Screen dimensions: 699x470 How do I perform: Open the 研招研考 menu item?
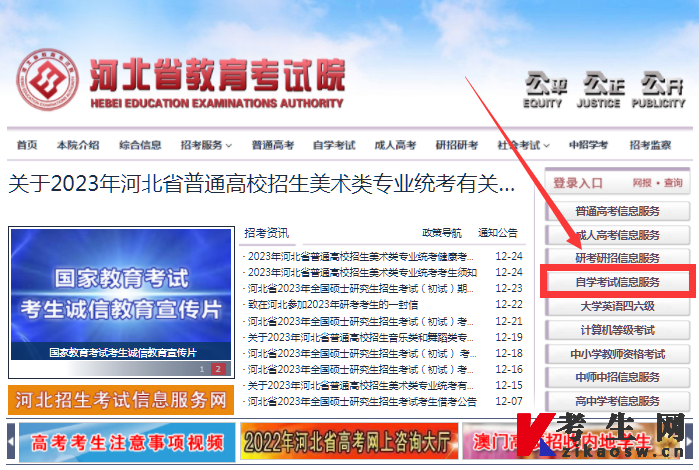(456, 145)
